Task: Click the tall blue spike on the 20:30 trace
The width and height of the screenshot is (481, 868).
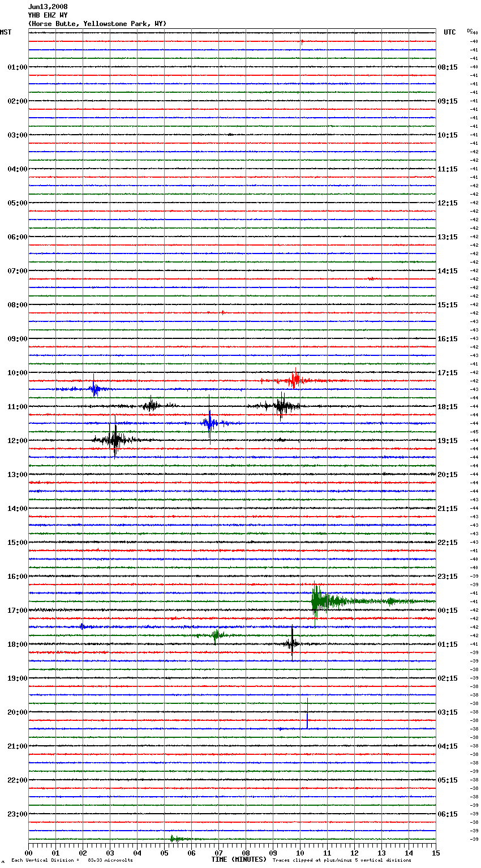Action: coord(307,714)
